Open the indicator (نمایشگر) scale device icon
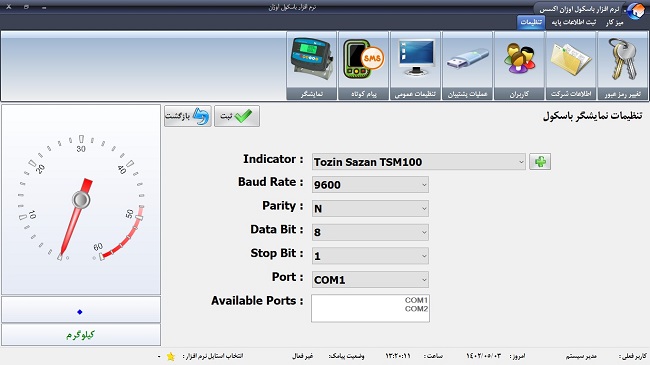Image resolution: width=650 pixels, height=365 pixels. tap(311, 66)
